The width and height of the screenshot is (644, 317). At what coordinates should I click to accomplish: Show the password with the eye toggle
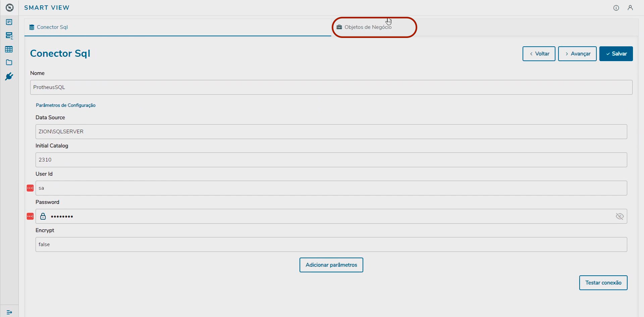[x=620, y=216]
